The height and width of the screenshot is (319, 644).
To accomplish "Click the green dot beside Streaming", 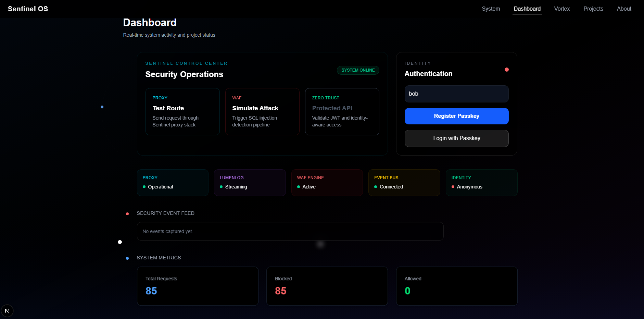I will tap(221, 187).
